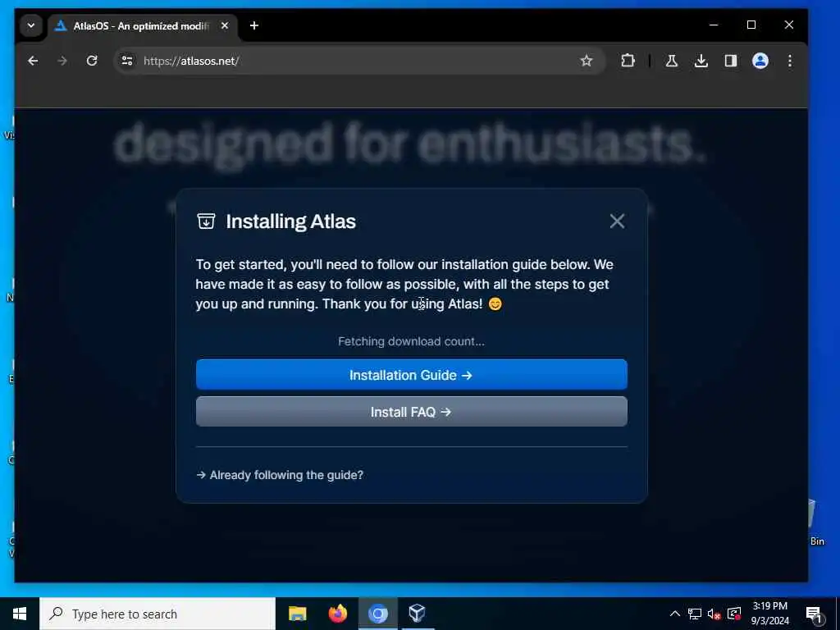This screenshot has height=630, width=840.
Task: Open the clock showing 3:19 PM
Action: pos(769,614)
